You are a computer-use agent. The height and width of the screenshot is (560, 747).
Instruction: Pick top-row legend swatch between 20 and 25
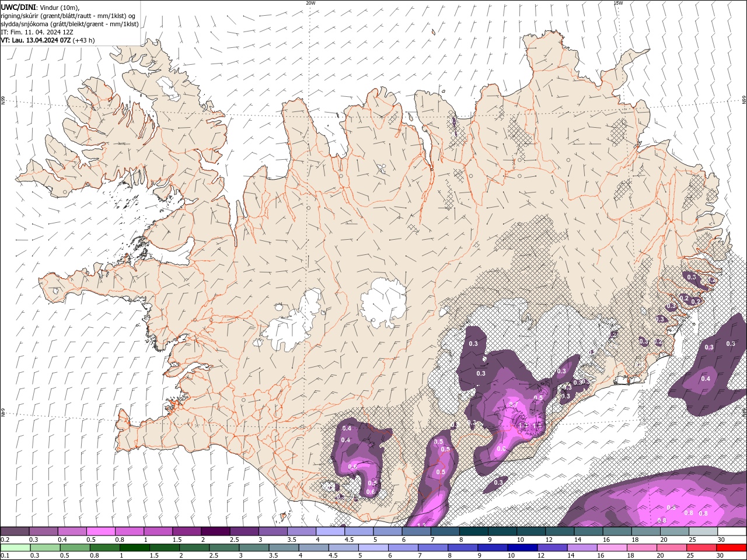675,531
